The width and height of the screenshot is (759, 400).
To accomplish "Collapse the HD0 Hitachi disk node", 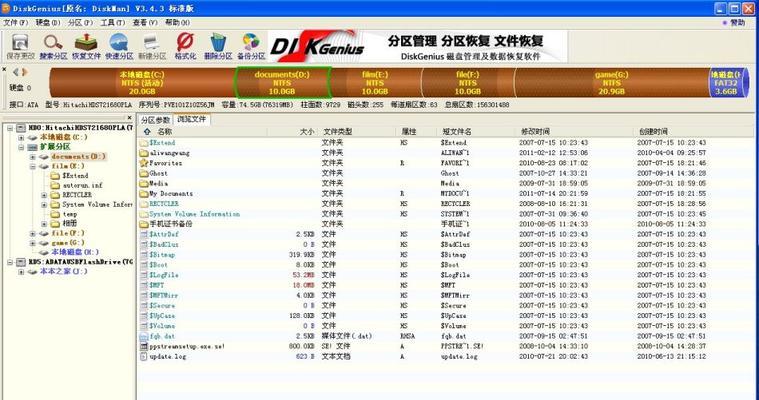I will pos(10,128).
